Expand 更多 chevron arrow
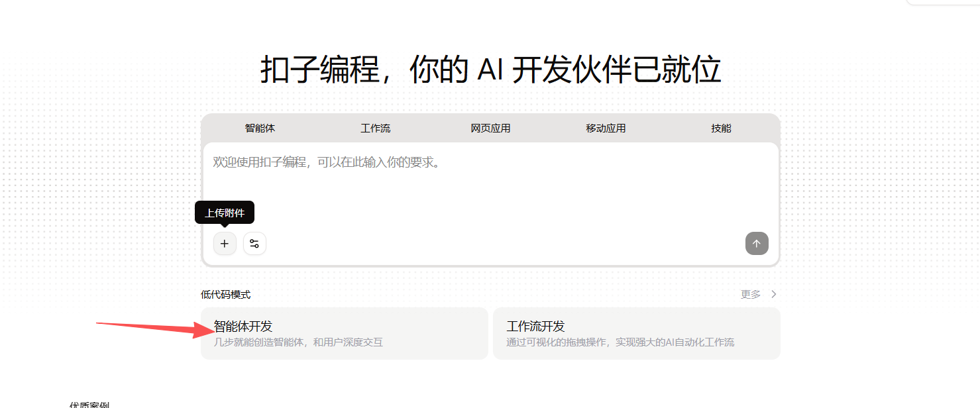Image resolution: width=980 pixels, height=408 pixels. click(x=773, y=294)
